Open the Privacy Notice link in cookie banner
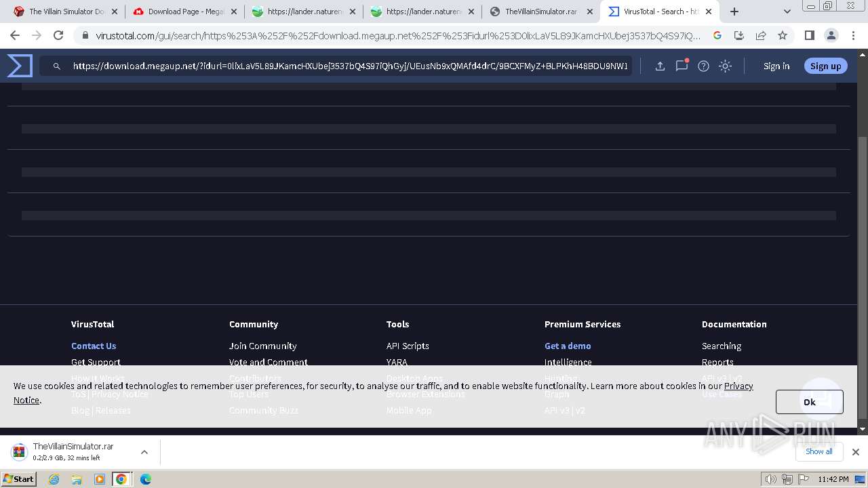The width and height of the screenshot is (868, 488). coord(738,386)
